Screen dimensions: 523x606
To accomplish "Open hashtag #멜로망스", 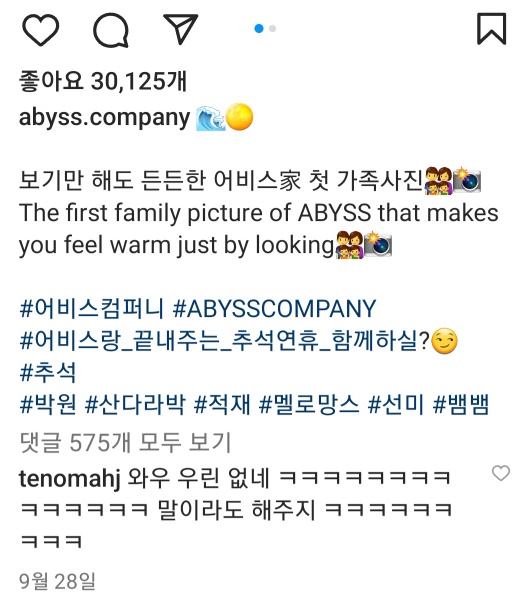I will (x=309, y=404).
